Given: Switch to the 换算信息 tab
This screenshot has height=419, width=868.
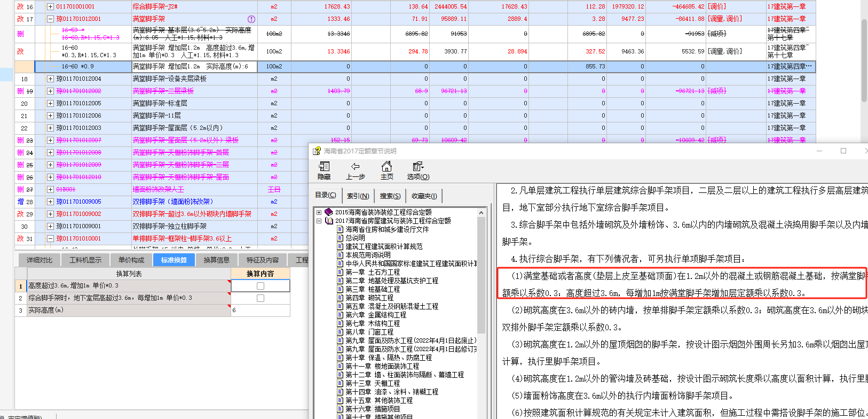Looking at the screenshot, I should coord(217,260).
